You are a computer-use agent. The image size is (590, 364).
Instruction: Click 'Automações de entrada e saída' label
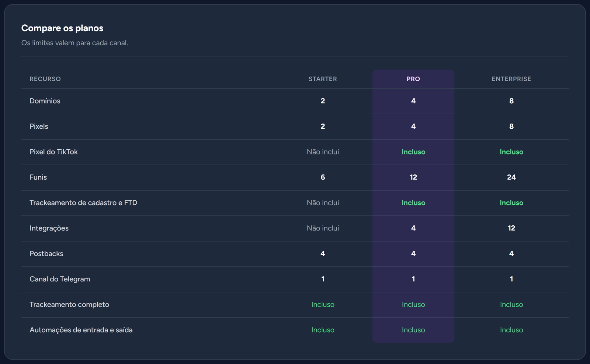[81, 330]
